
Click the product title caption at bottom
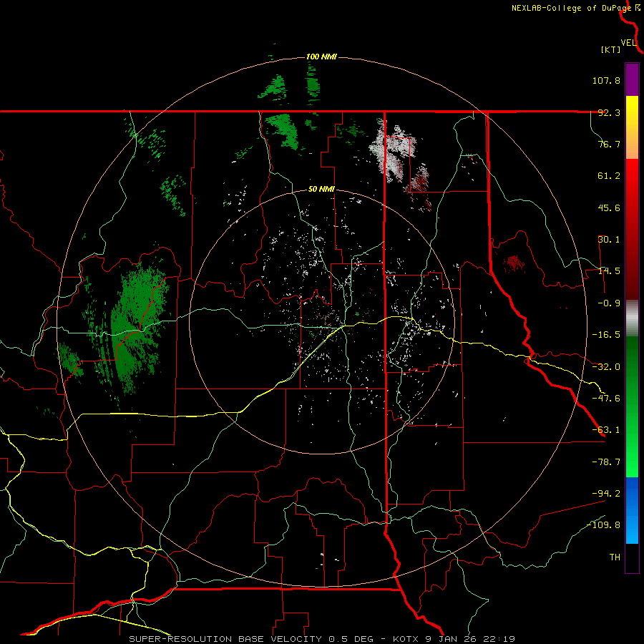pos(322,639)
